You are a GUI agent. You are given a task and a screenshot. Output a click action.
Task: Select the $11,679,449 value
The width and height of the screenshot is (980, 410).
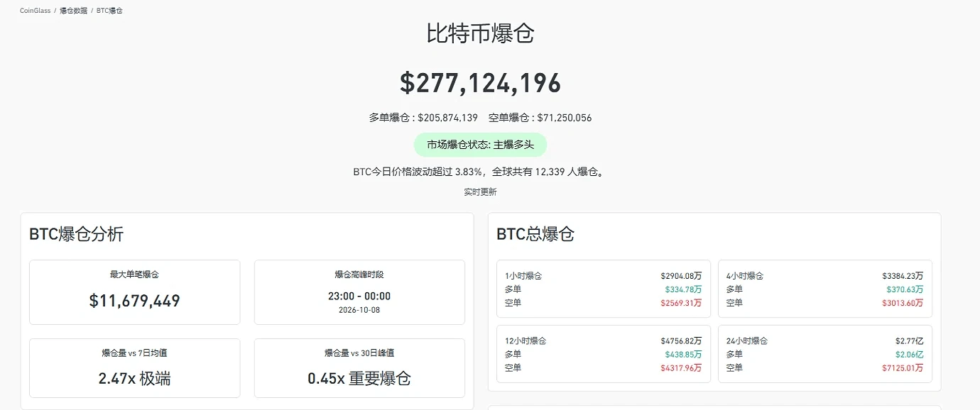(x=135, y=301)
